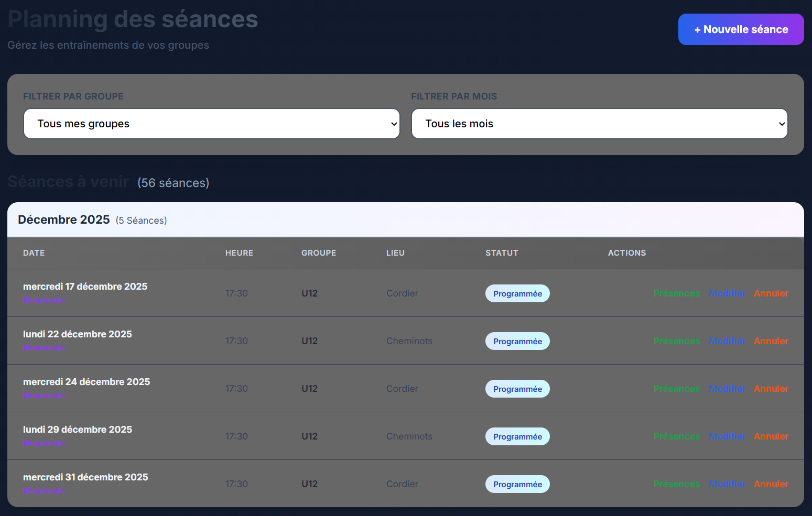Open Présences for mercredi 17 décembre

click(676, 293)
